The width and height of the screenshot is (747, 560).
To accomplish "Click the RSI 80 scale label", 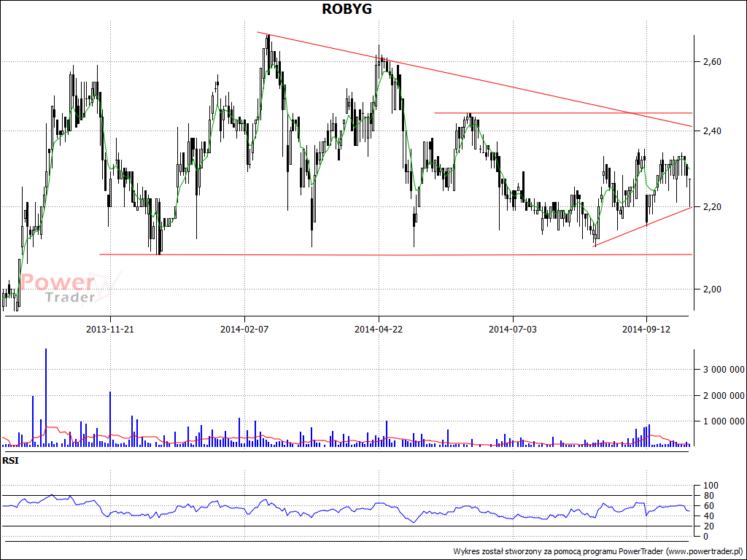I will click(708, 496).
